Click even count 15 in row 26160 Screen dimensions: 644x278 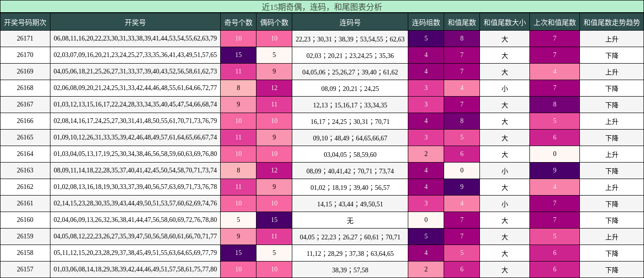tap(274, 220)
